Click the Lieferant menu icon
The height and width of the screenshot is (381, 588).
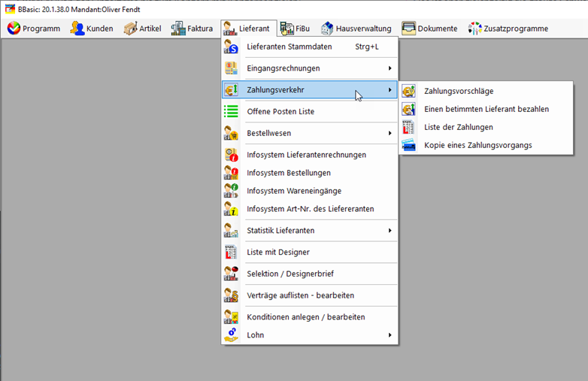tap(230, 29)
